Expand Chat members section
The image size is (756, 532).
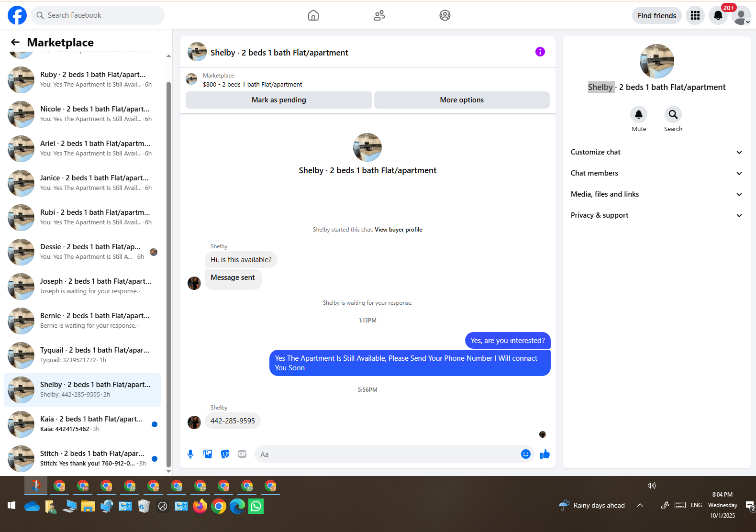(x=657, y=173)
